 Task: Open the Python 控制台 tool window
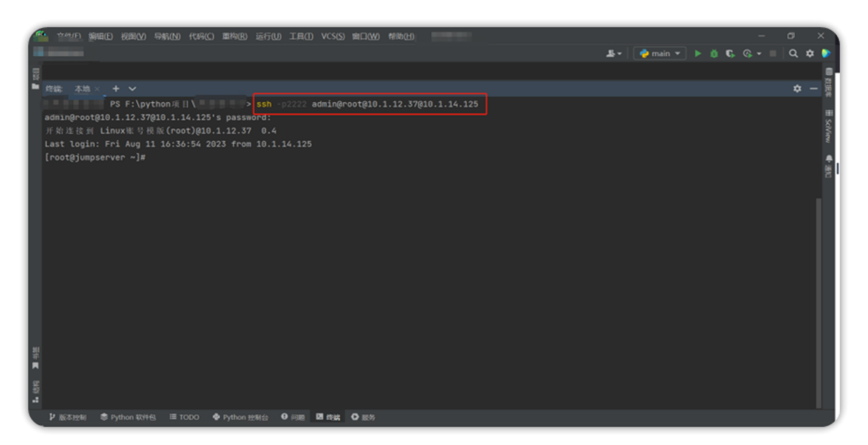pos(240,417)
